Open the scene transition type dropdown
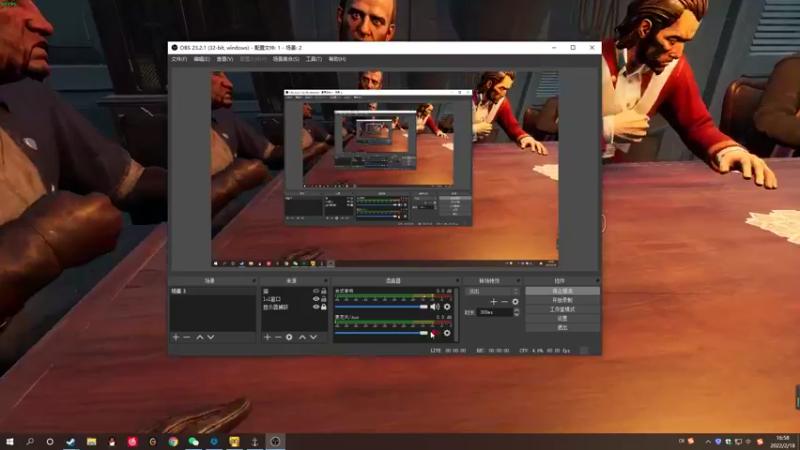 (x=492, y=291)
